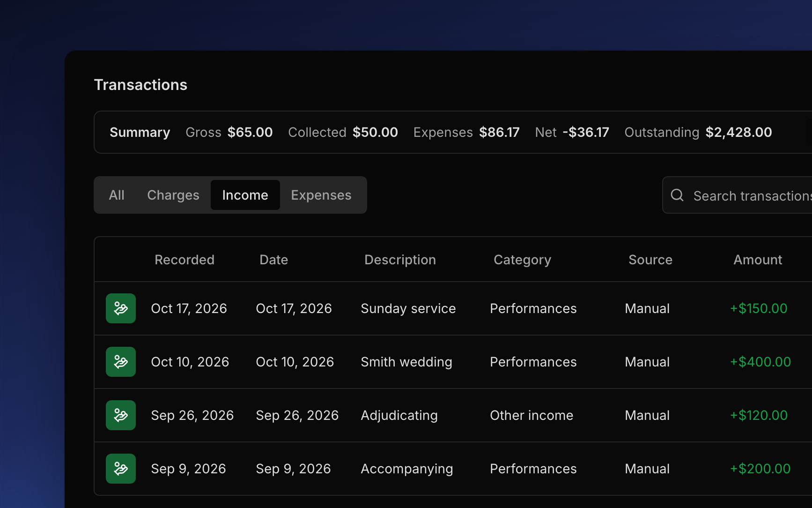Switch to the Charges tab
This screenshot has height=508, width=812.
point(173,195)
